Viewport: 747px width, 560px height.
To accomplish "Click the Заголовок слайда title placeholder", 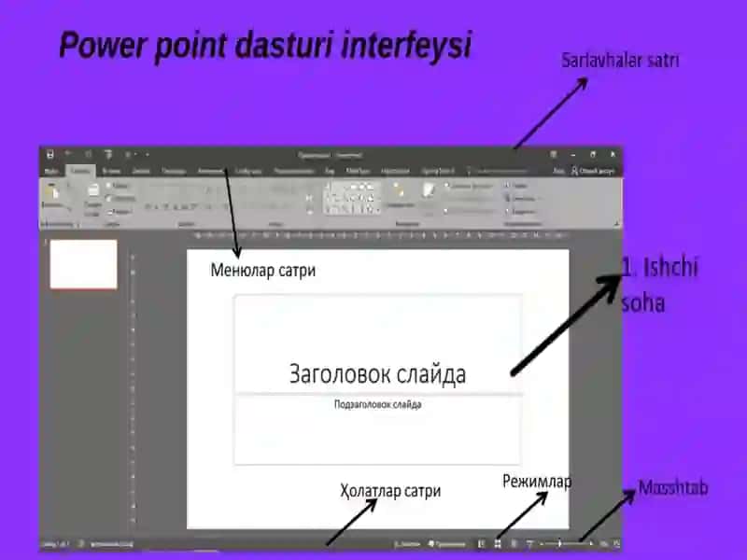I will [378, 374].
